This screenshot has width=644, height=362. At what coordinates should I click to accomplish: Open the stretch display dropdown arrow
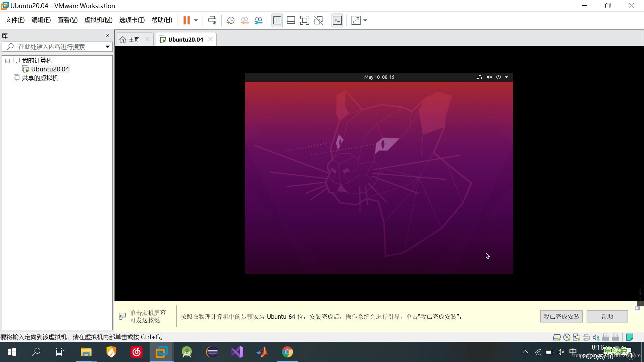click(x=365, y=20)
